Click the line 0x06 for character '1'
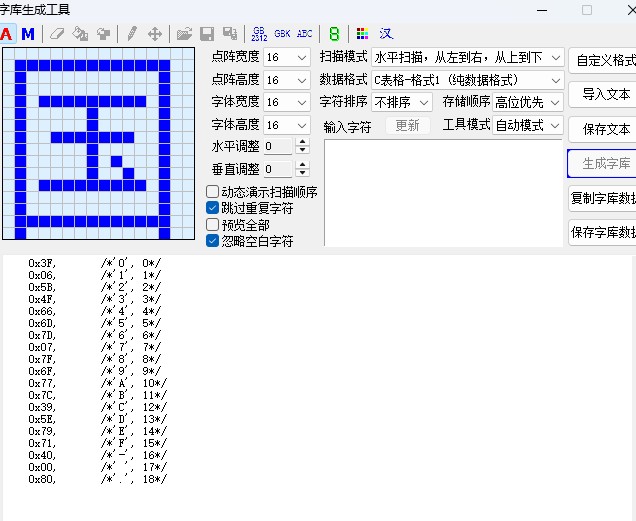This screenshot has width=636, height=521. click(x=95, y=276)
